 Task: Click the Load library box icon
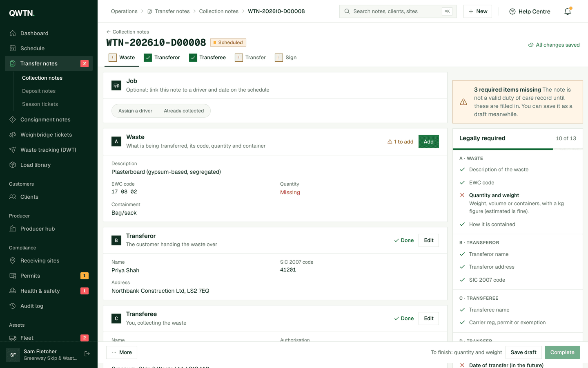13,165
